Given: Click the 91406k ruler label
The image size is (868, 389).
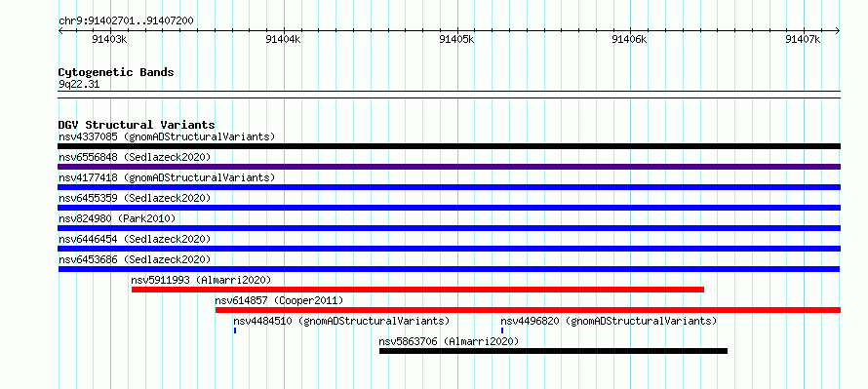Looking at the screenshot, I should tap(629, 39).
